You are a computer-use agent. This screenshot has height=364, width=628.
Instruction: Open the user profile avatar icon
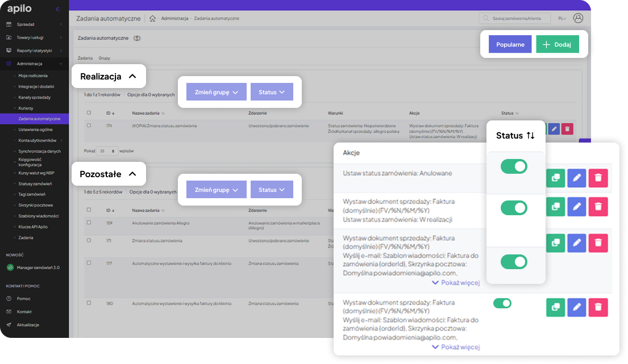(x=578, y=18)
